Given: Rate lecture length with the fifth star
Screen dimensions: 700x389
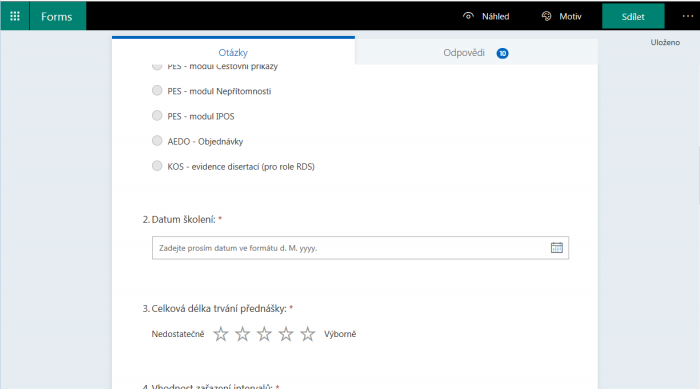Looking at the screenshot, I should click(308, 334).
